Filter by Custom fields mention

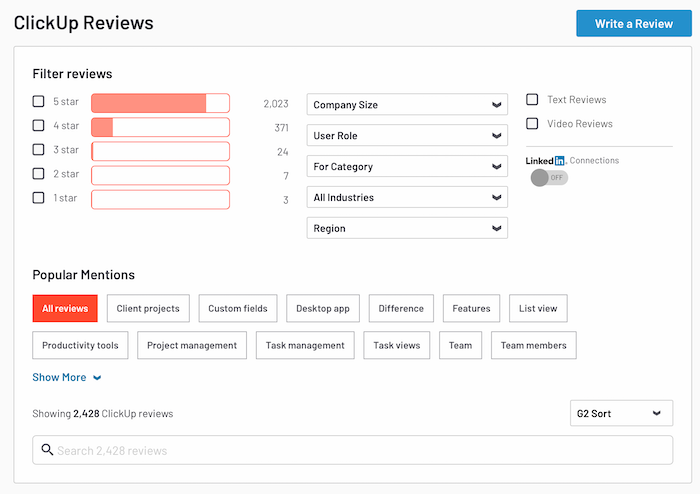tap(238, 308)
